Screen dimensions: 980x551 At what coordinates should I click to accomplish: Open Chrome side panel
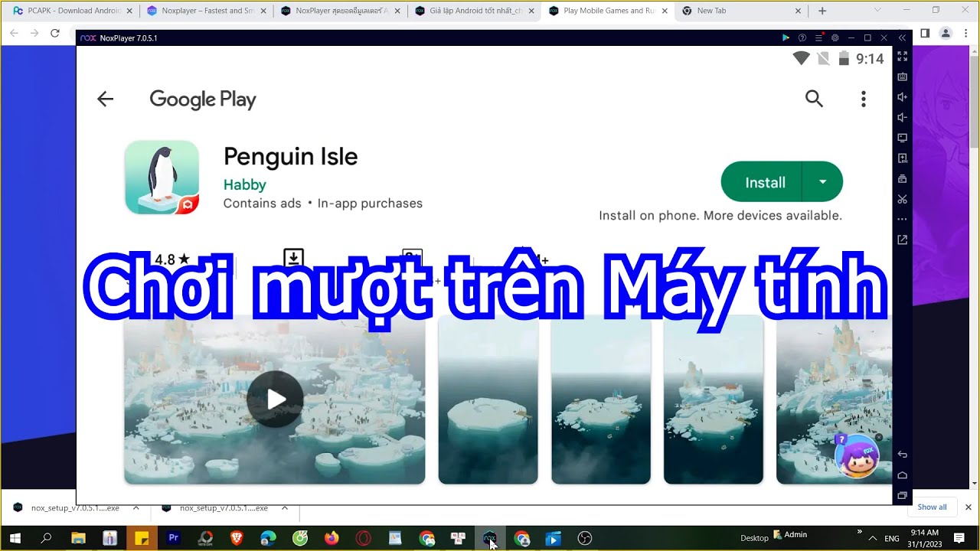(925, 33)
